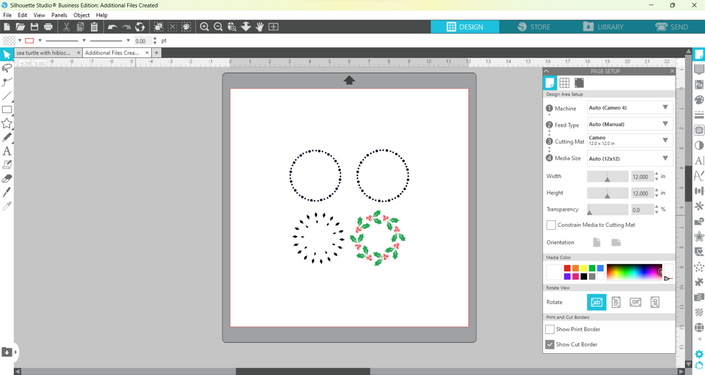Switch to the sea turtle with hibiscus tab
The width and height of the screenshot is (705, 375).
coord(44,53)
